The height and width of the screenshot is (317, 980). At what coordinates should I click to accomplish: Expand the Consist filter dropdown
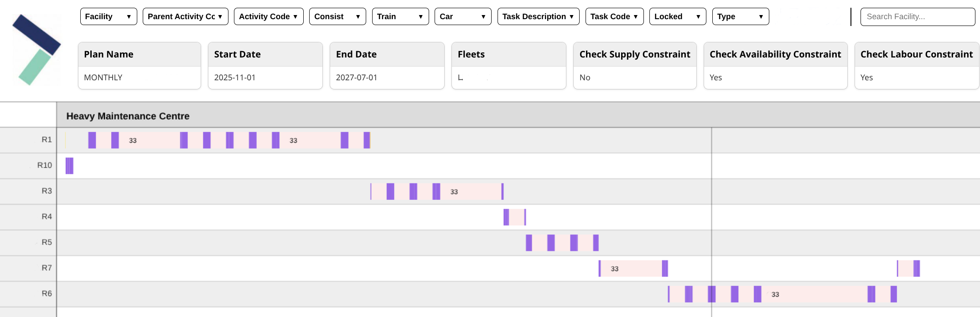tap(337, 16)
